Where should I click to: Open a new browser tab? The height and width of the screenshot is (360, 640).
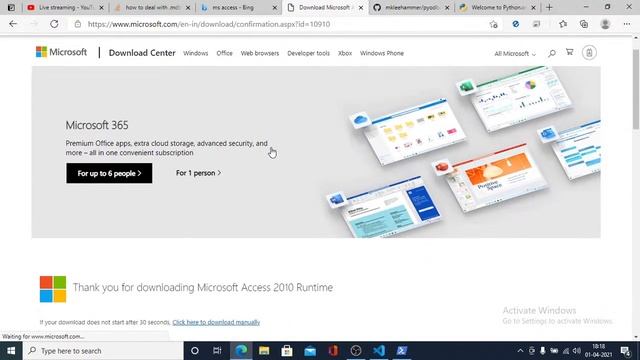tap(549, 7)
